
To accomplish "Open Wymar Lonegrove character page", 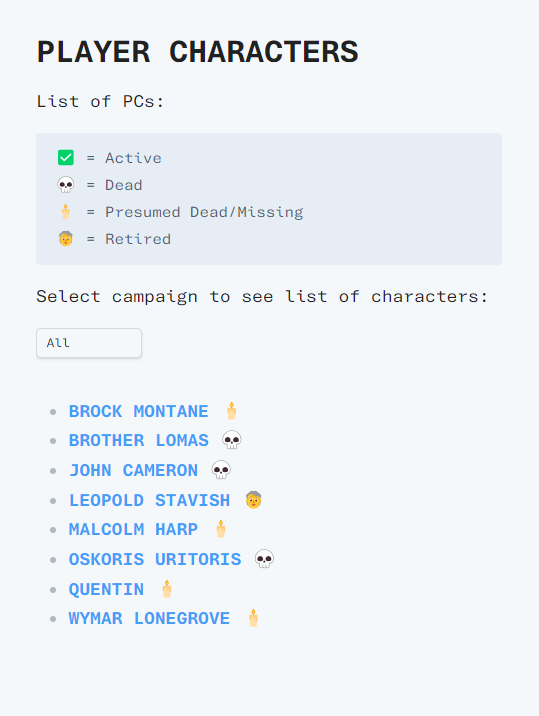I will click(x=149, y=619).
